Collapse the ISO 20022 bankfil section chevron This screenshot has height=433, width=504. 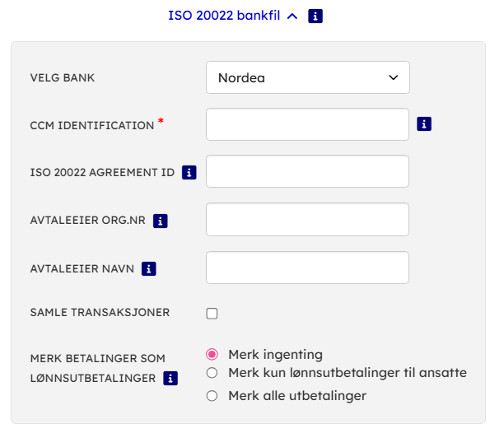[292, 16]
